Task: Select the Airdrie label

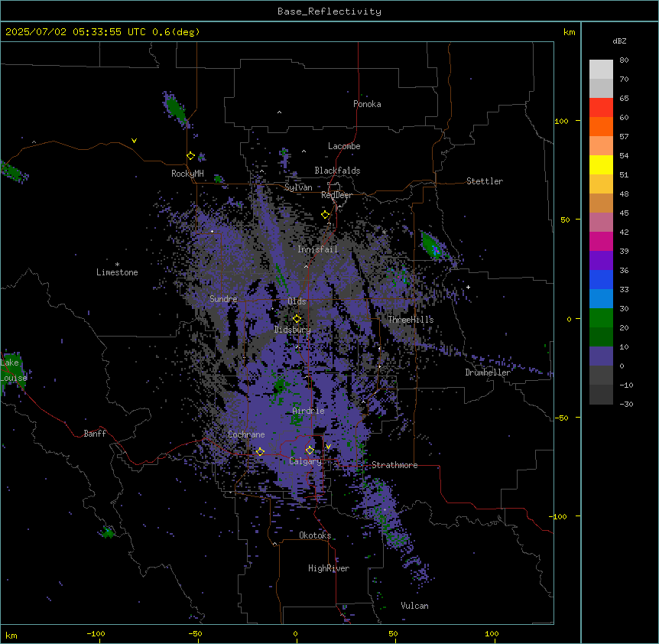Action: pyautogui.click(x=309, y=411)
